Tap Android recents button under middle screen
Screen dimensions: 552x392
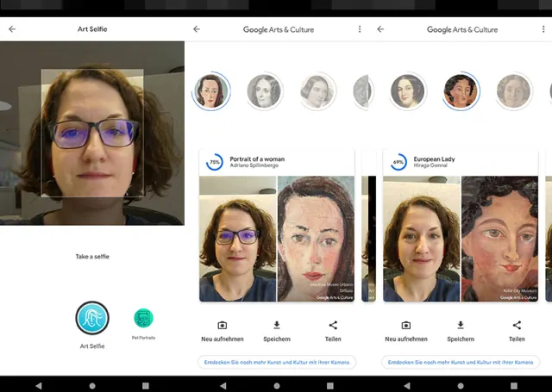(329, 386)
